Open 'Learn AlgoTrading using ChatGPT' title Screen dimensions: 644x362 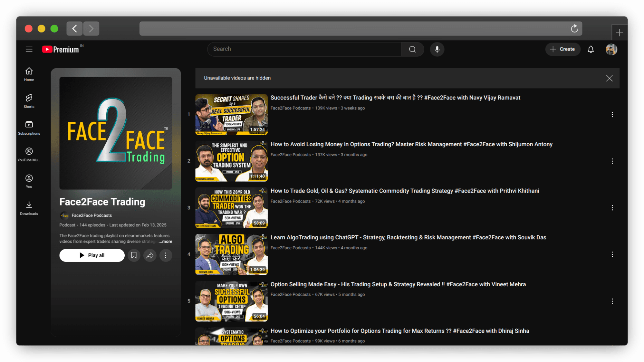click(x=408, y=238)
